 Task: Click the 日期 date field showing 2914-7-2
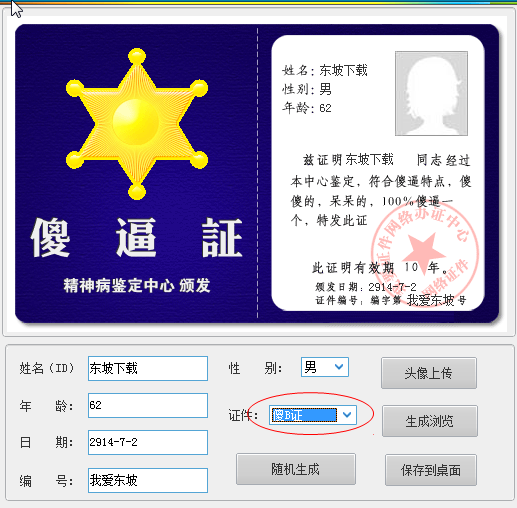(148, 442)
